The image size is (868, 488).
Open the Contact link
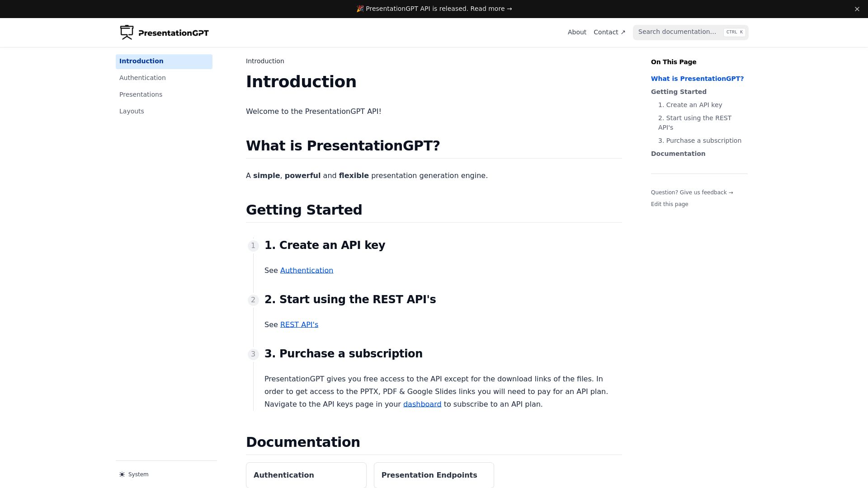pyautogui.click(x=606, y=32)
